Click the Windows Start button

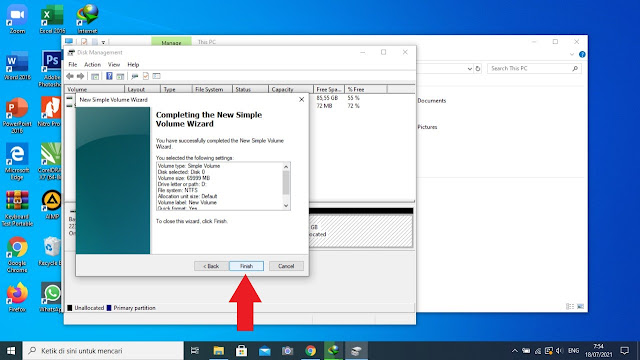[11, 351]
